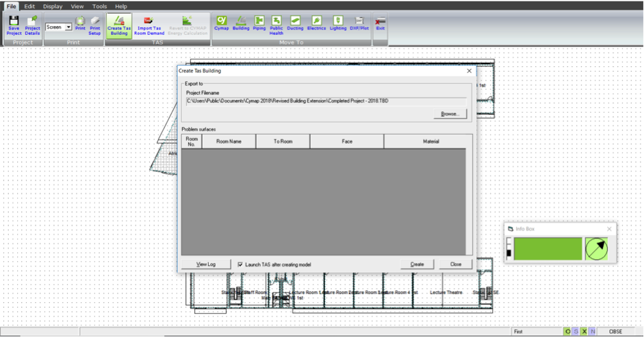Screen dimensions: 644x337
Task: Click the Room Name column header
Action: point(229,141)
